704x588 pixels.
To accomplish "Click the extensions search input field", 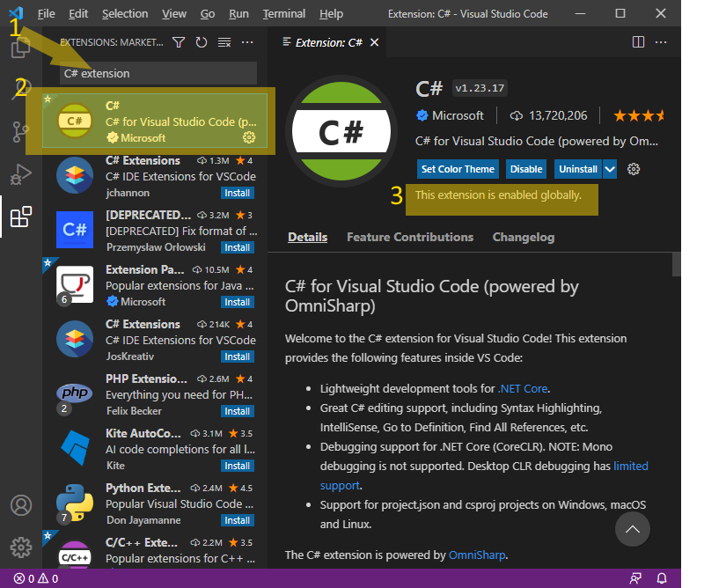I will tap(157, 73).
